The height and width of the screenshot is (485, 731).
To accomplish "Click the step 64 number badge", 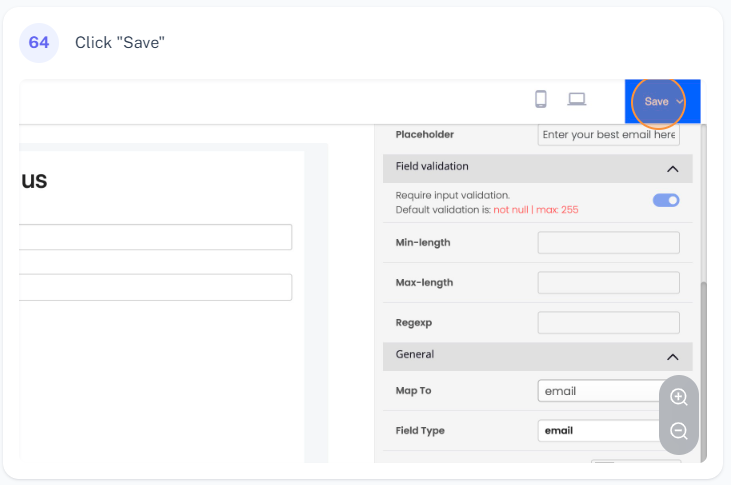I will pyautogui.click(x=39, y=42).
